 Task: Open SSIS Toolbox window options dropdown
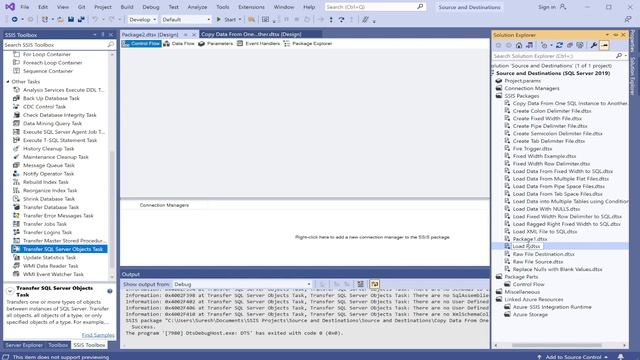click(95, 35)
